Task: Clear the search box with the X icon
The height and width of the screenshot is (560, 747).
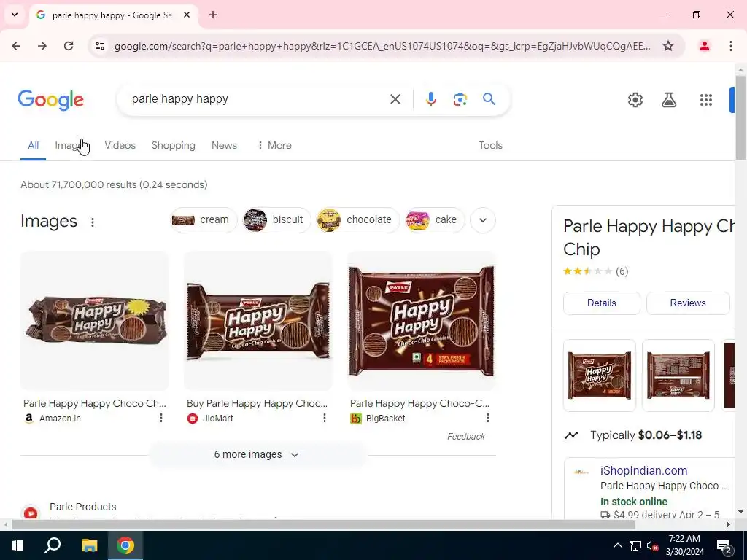Action: [x=395, y=99]
